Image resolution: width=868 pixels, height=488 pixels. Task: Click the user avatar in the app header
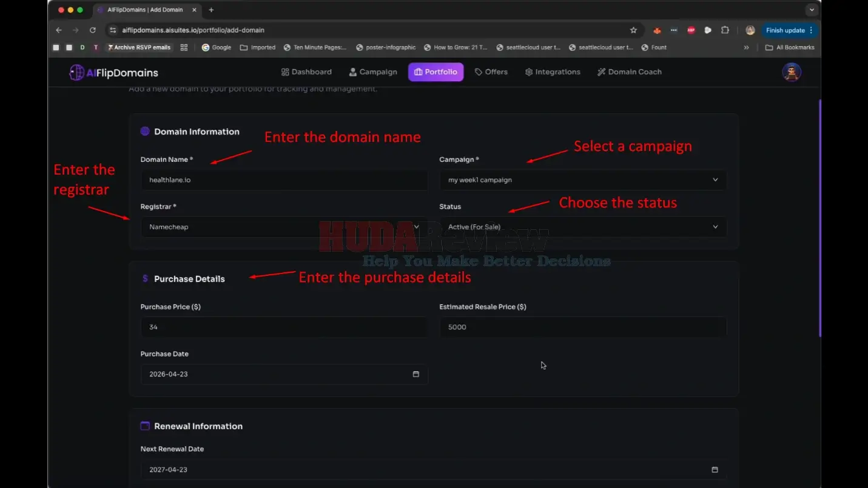point(792,72)
